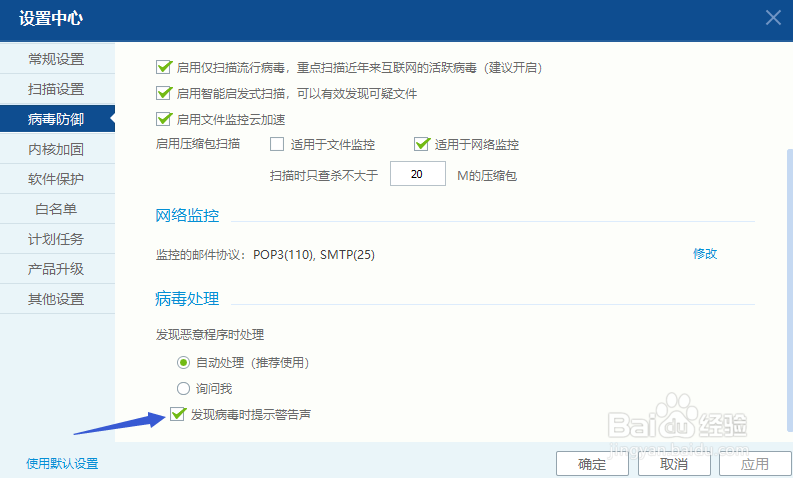Click 修改 link for mail protocols
This screenshot has width=793, height=478.
pyautogui.click(x=705, y=254)
